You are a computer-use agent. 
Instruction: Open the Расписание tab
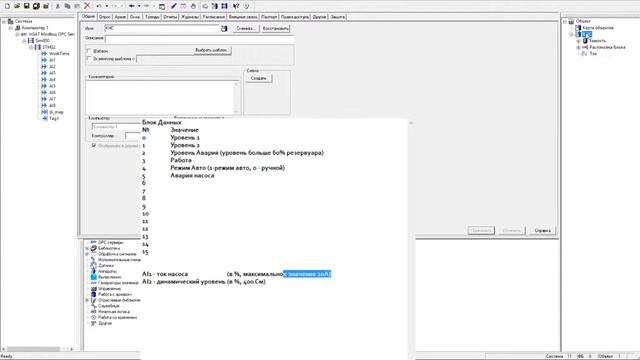point(214,17)
